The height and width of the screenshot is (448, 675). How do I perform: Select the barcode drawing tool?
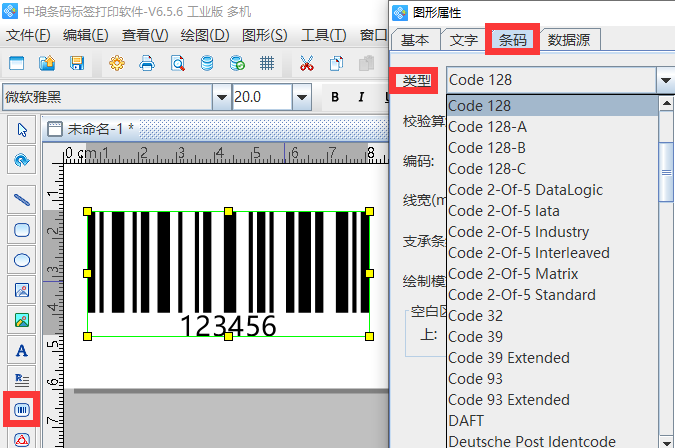[x=22, y=409]
